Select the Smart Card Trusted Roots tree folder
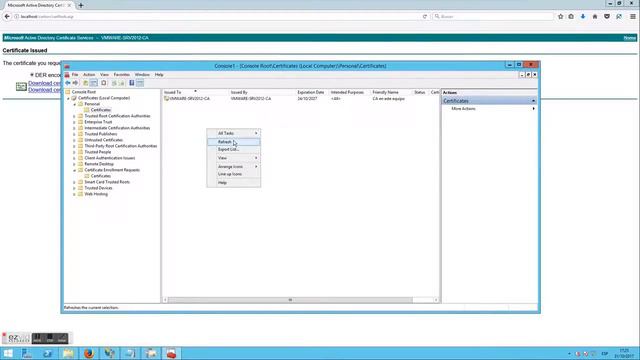 107,182
